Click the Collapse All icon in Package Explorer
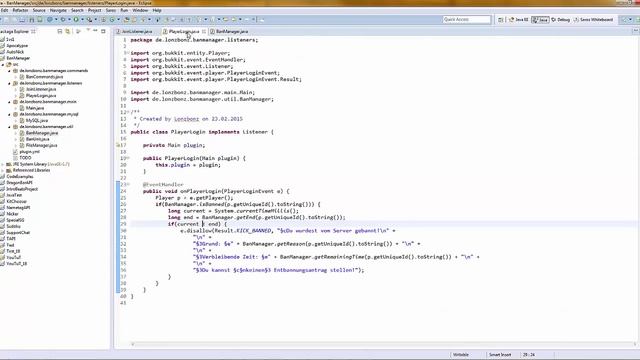640x360 pixels. click(x=60, y=31)
